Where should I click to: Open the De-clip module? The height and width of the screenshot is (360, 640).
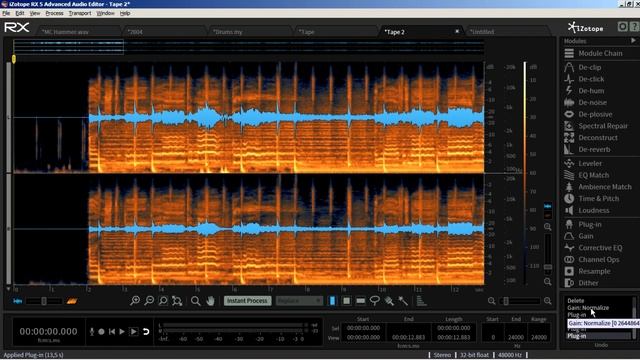click(x=583, y=67)
